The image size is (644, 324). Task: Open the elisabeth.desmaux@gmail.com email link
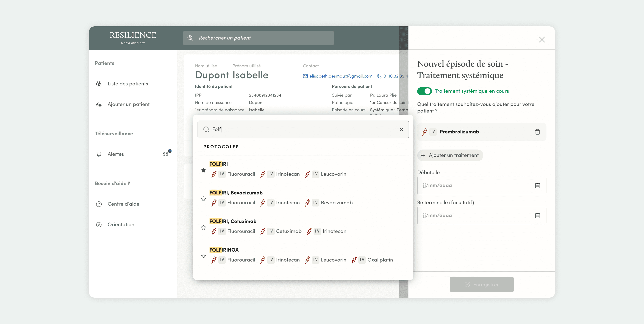(341, 76)
